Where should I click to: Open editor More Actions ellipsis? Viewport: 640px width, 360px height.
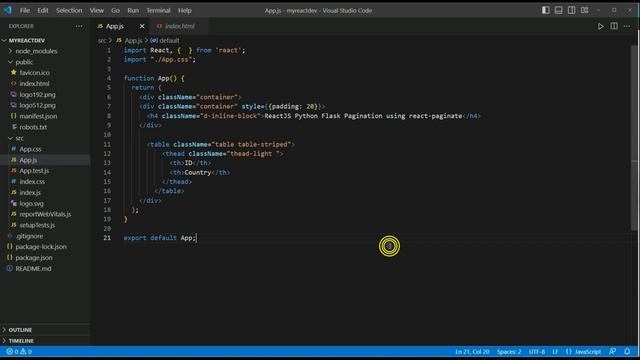627,26
